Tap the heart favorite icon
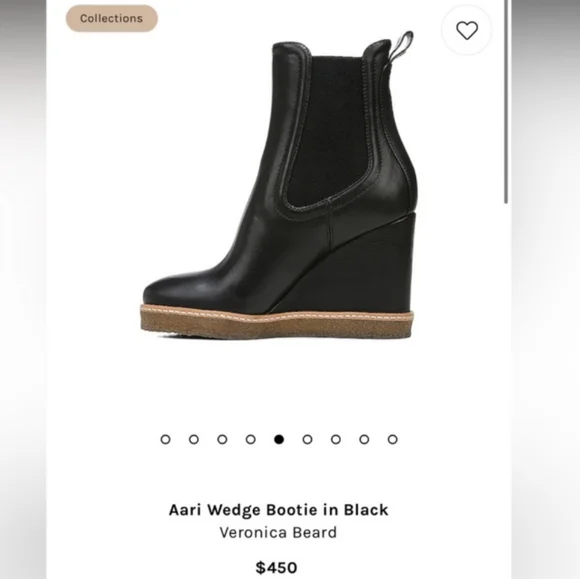The image size is (580, 579). coord(466,30)
